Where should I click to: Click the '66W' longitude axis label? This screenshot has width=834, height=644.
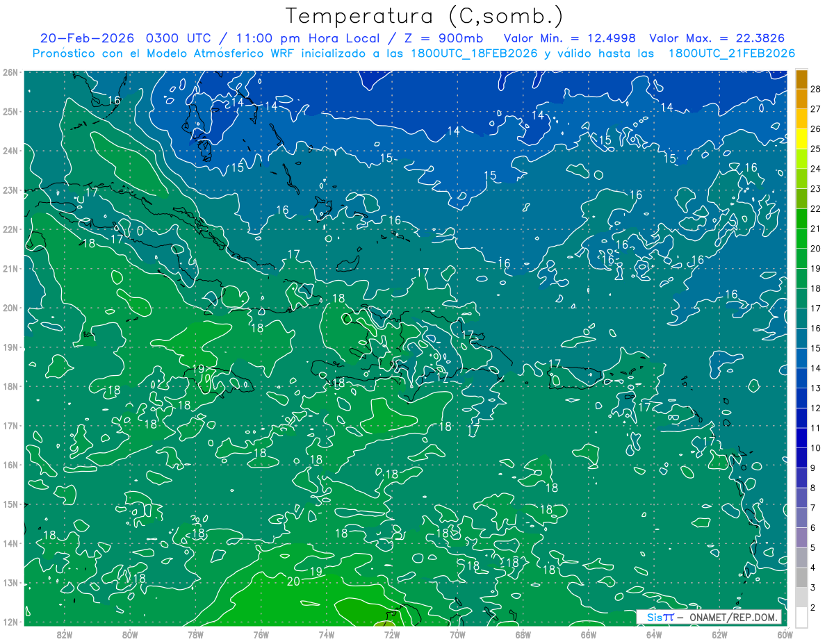pos(588,634)
